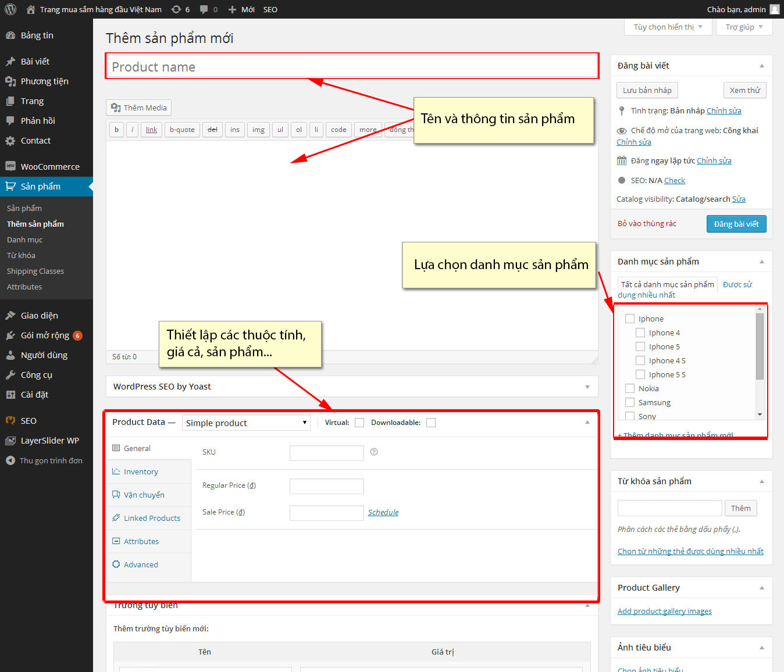Check the Iphone 4 S category
784x672 pixels.
pos(640,360)
